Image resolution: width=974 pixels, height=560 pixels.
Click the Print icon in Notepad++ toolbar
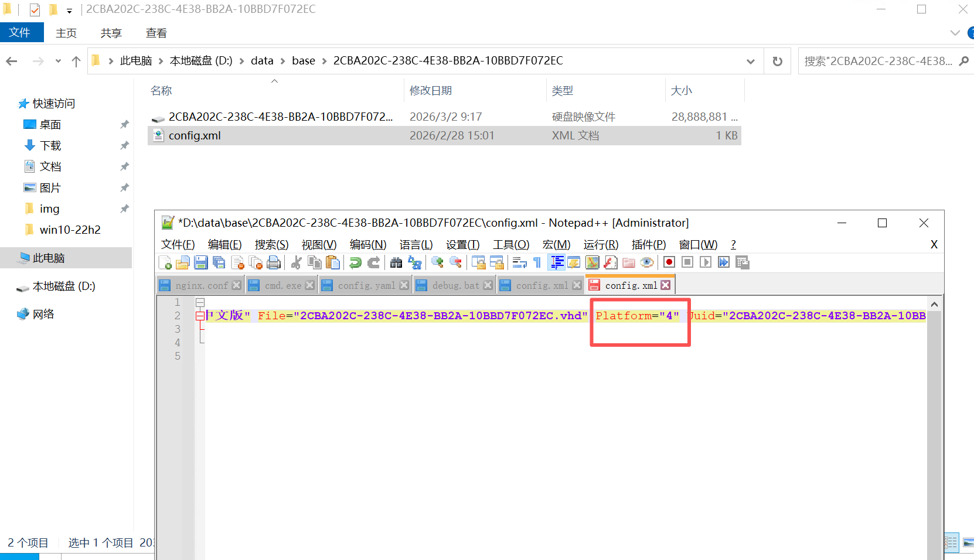274,262
